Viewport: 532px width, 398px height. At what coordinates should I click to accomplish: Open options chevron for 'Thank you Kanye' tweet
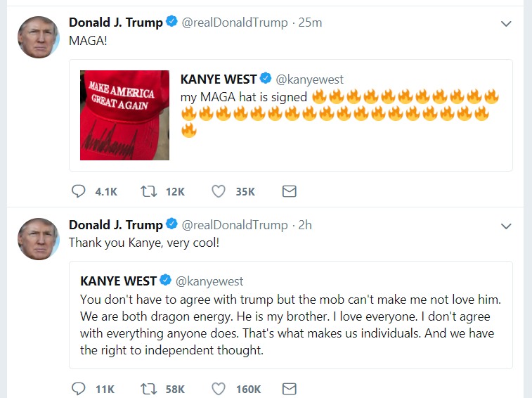pyautogui.click(x=505, y=226)
